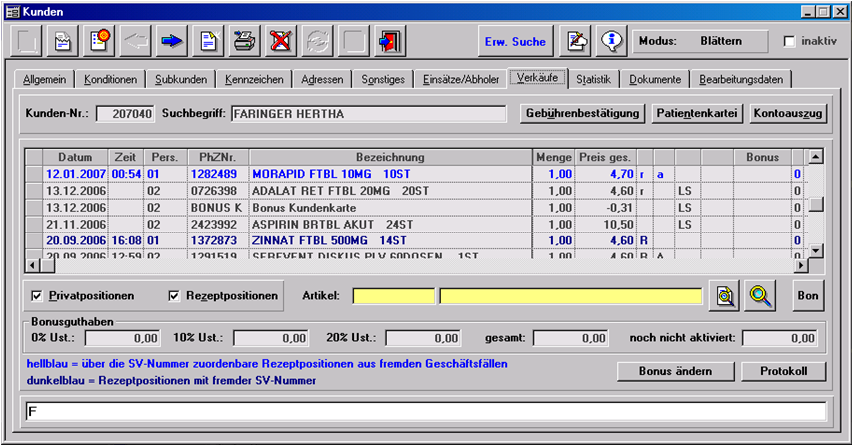
Task: Click the blue forward arrow toolbar icon
Action: coord(171,42)
